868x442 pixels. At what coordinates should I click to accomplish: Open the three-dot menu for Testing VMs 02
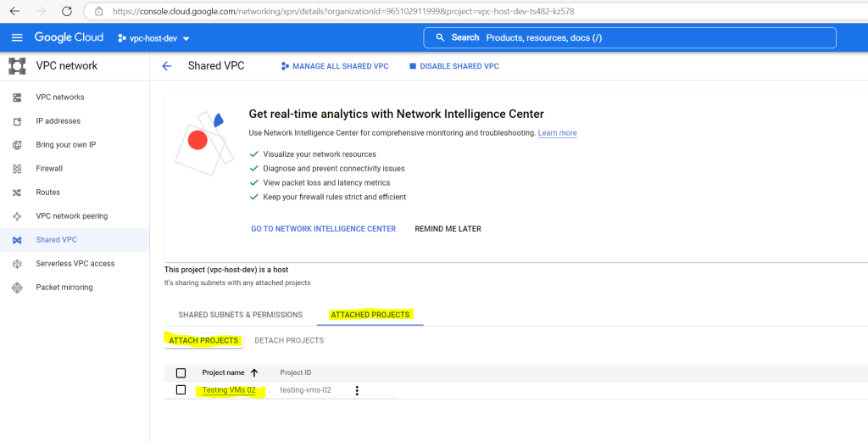click(357, 390)
